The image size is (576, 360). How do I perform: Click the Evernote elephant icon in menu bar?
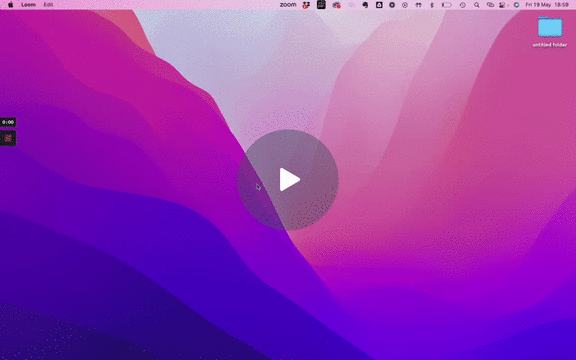point(365,5)
